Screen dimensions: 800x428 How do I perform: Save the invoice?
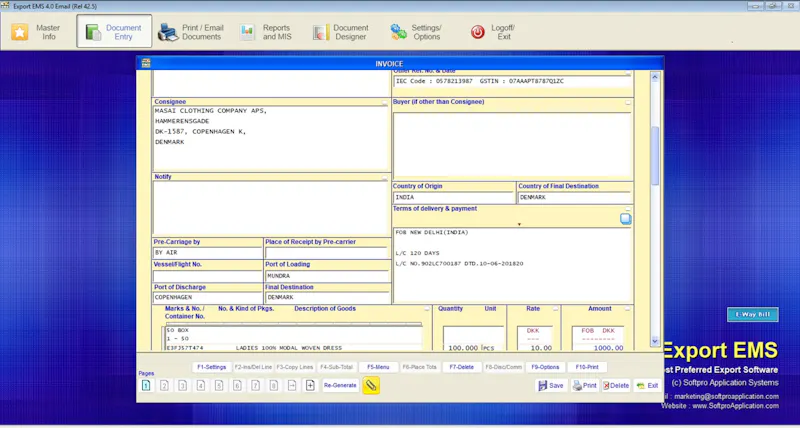coord(551,386)
